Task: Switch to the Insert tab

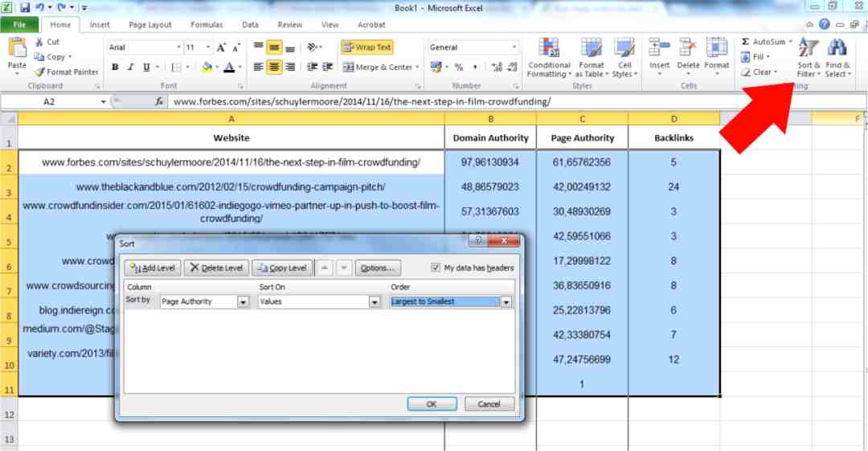Action: (x=100, y=25)
